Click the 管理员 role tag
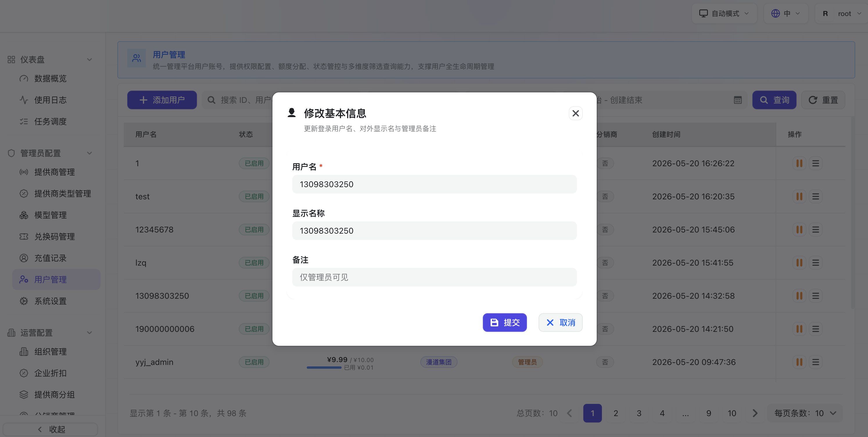This screenshot has width=868, height=437. click(x=527, y=362)
